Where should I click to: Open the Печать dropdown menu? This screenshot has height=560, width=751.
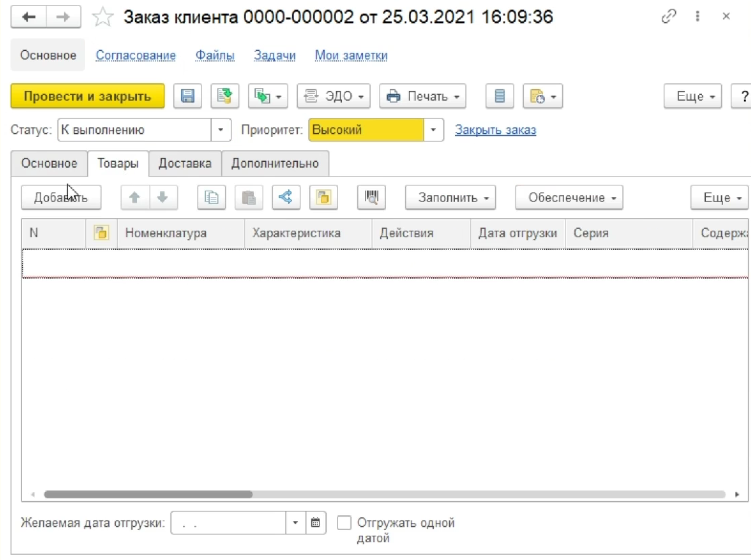[423, 96]
